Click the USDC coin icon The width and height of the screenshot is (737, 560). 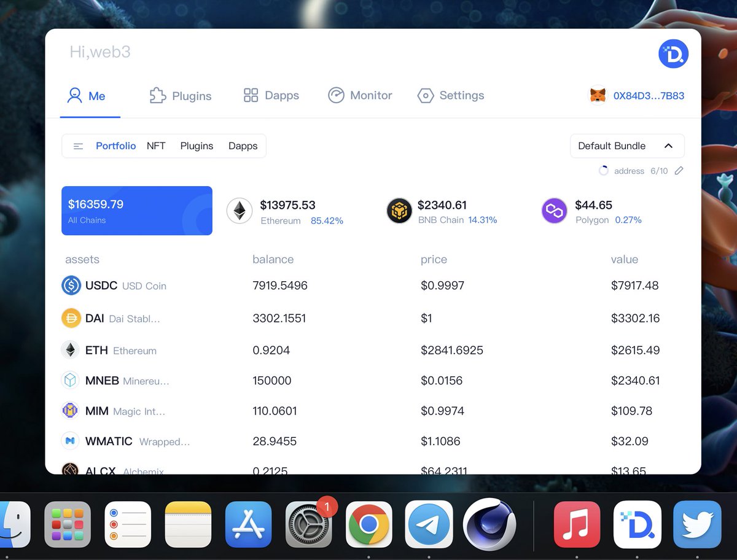point(71,286)
